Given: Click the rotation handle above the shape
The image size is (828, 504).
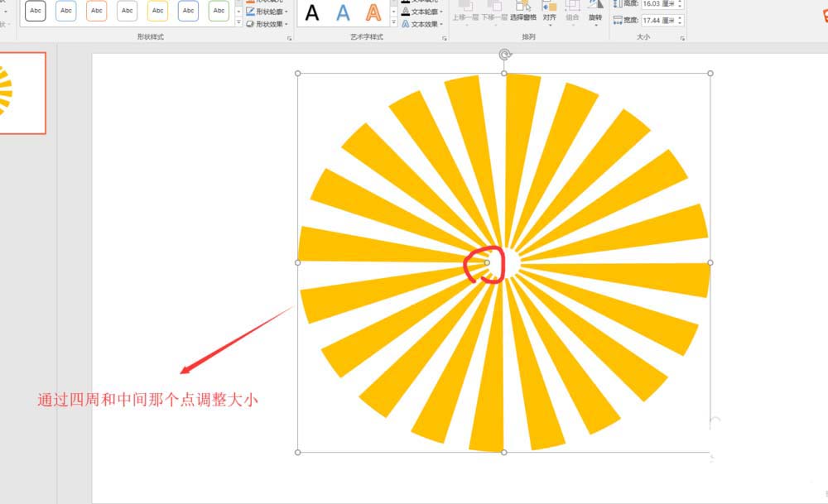Looking at the screenshot, I should click(x=505, y=55).
